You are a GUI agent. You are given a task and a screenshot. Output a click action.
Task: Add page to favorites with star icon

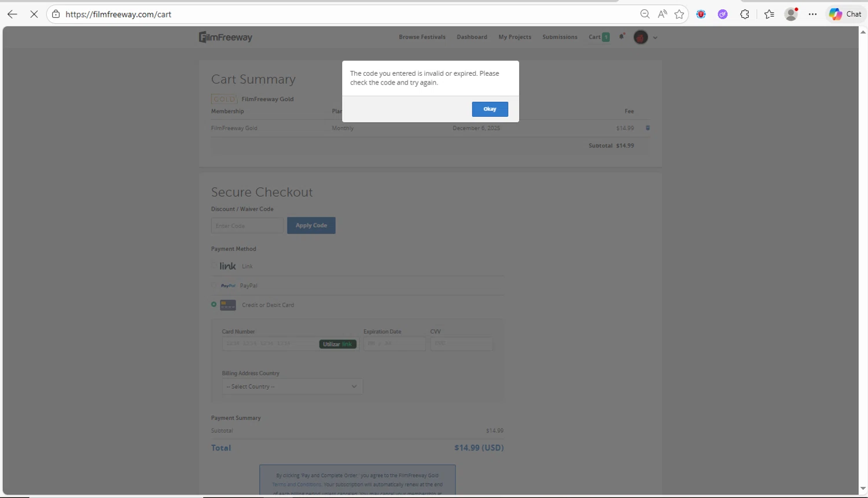[679, 14]
